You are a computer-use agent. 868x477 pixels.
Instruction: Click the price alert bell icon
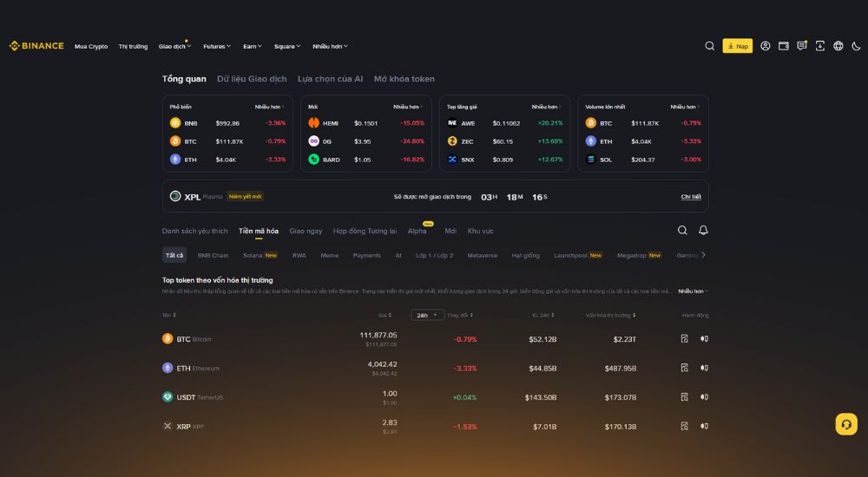coord(703,230)
